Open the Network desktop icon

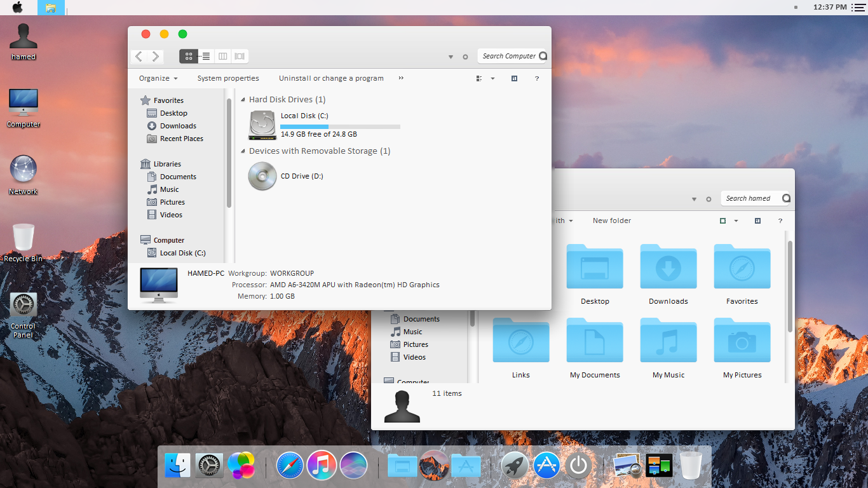[24, 175]
